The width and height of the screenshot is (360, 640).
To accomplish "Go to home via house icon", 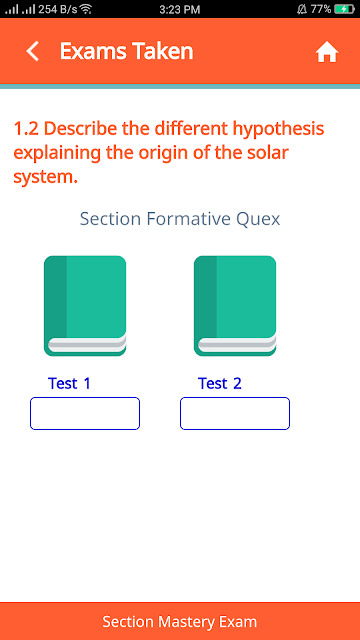I will [327, 52].
